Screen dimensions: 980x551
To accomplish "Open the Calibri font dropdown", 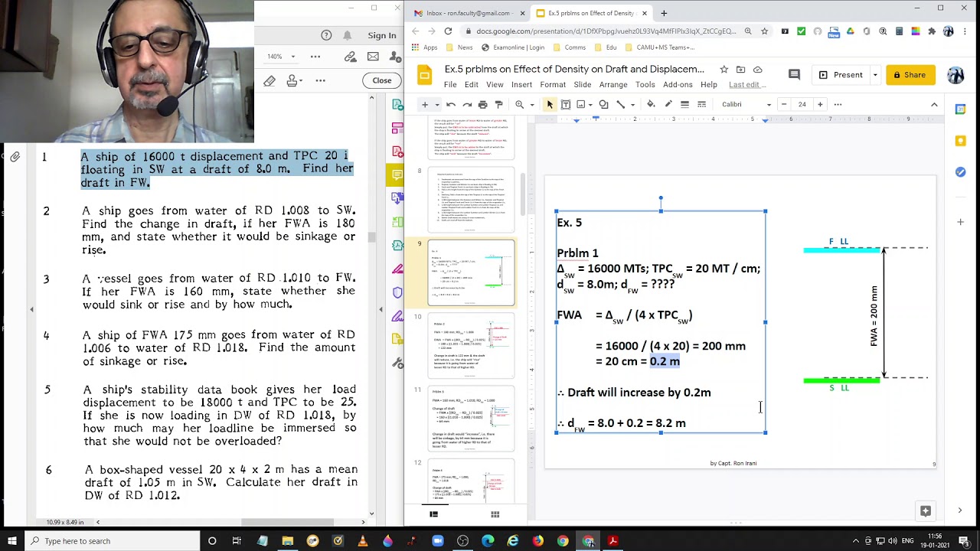I will (x=745, y=104).
